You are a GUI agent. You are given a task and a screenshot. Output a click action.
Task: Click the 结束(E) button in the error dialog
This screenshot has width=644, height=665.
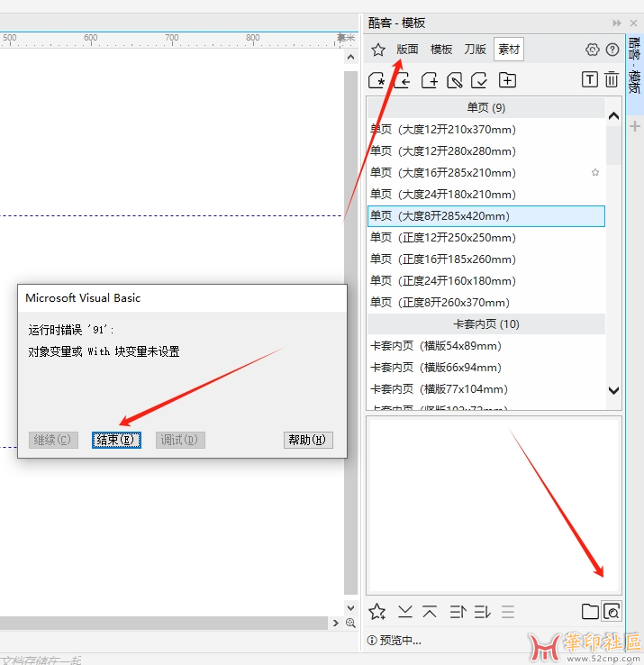click(x=116, y=440)
